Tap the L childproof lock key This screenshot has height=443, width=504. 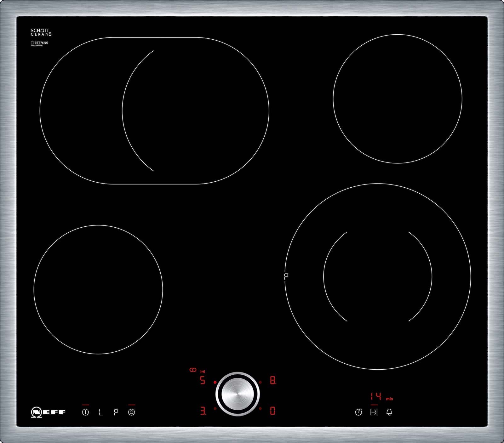click(x=100, y=412)
